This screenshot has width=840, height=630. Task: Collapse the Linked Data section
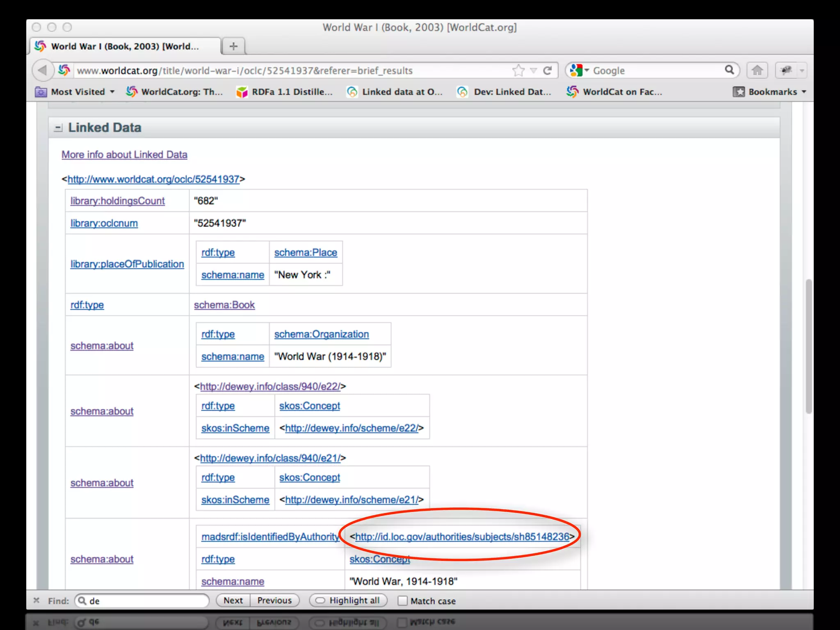[x=58, y=128]
